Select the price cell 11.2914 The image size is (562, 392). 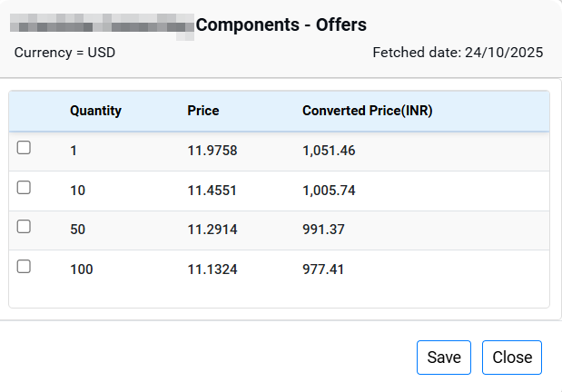[212, 230]
